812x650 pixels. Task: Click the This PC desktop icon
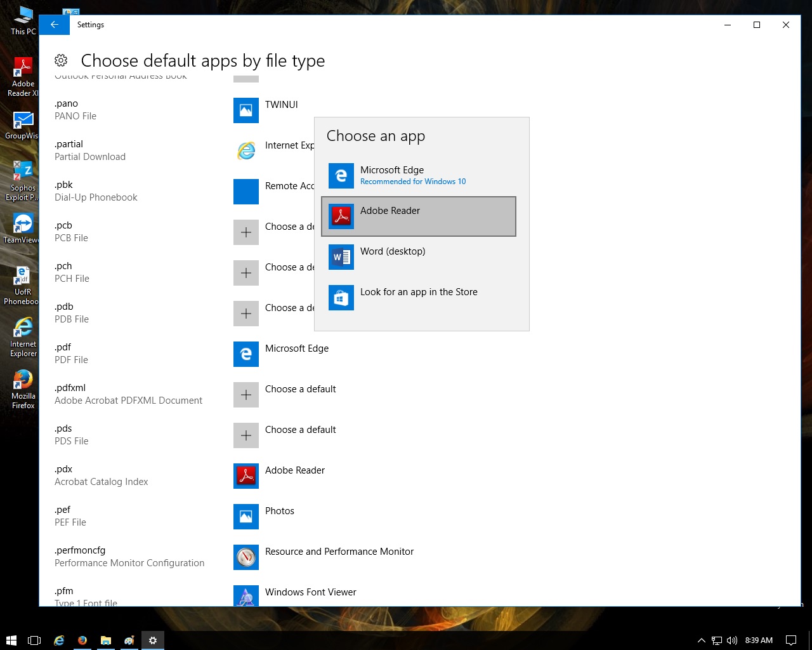[23, 20]
